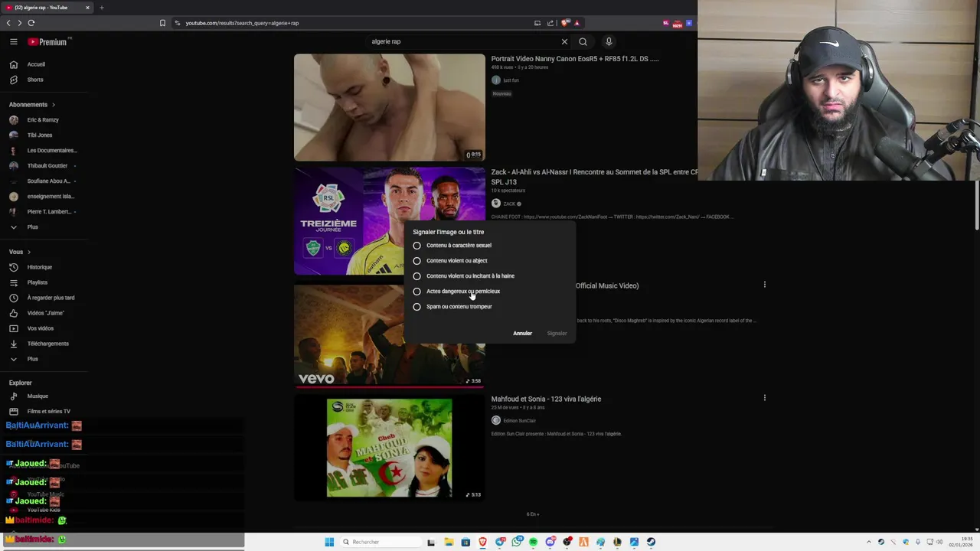Select Contenu violent ou incitant à la haine
This screenshot has height=551, width=980.
tap(464, 276)
